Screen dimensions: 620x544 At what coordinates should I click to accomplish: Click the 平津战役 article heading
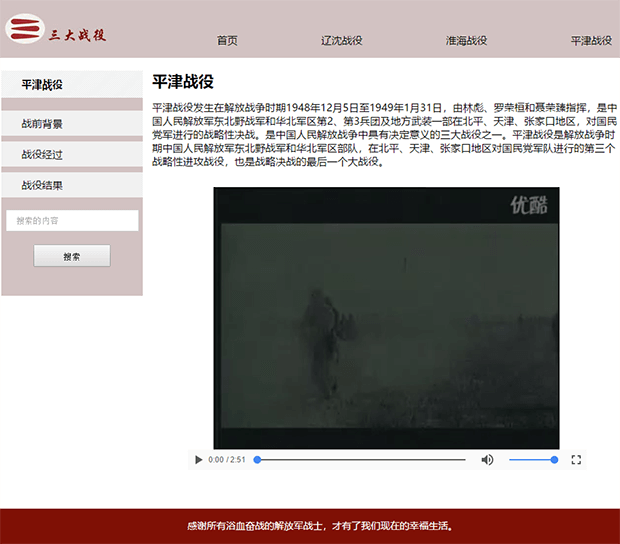[183, 82]
